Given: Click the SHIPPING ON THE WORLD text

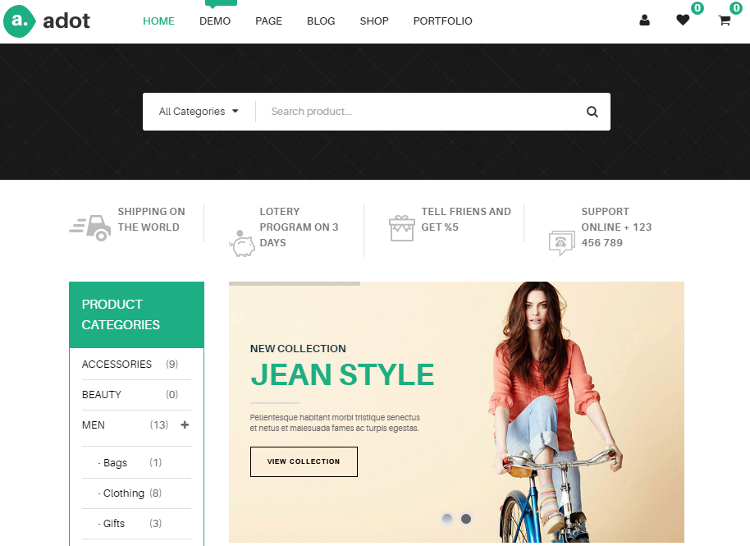Looking at the screenshot, I should [x=151, y=219].
